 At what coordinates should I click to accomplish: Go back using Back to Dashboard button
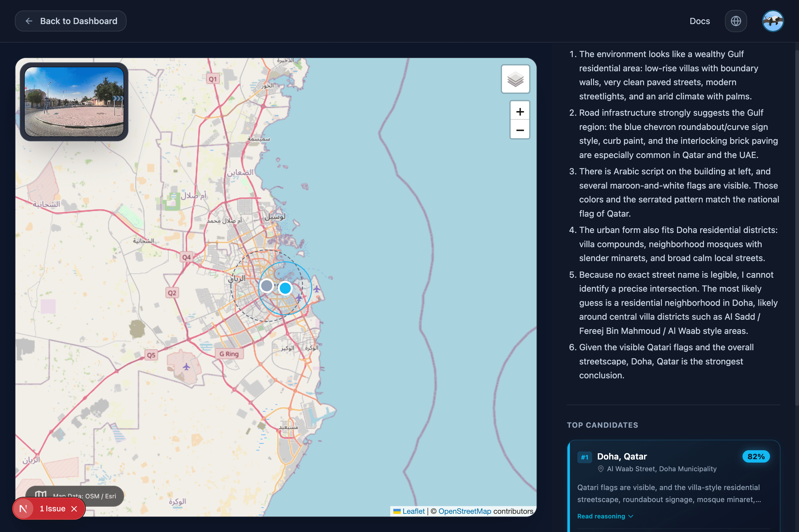pyautogui.click(x=71, y=21)
